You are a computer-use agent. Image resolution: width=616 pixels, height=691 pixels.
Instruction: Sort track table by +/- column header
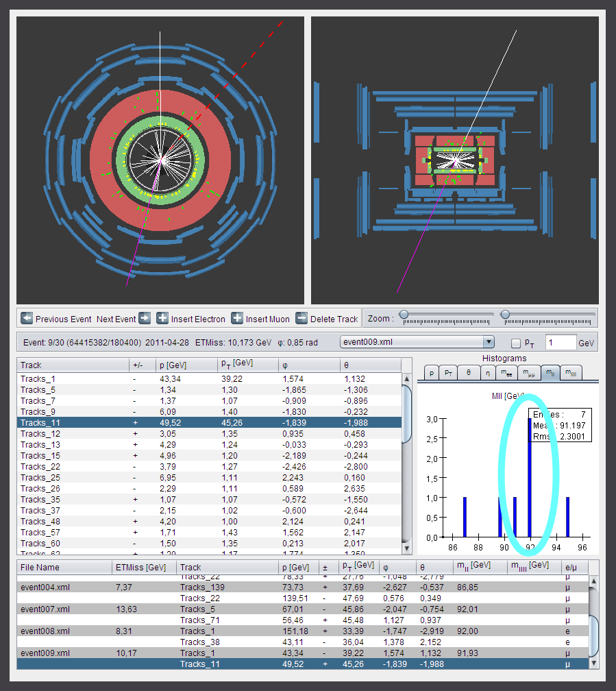point(143,365)
